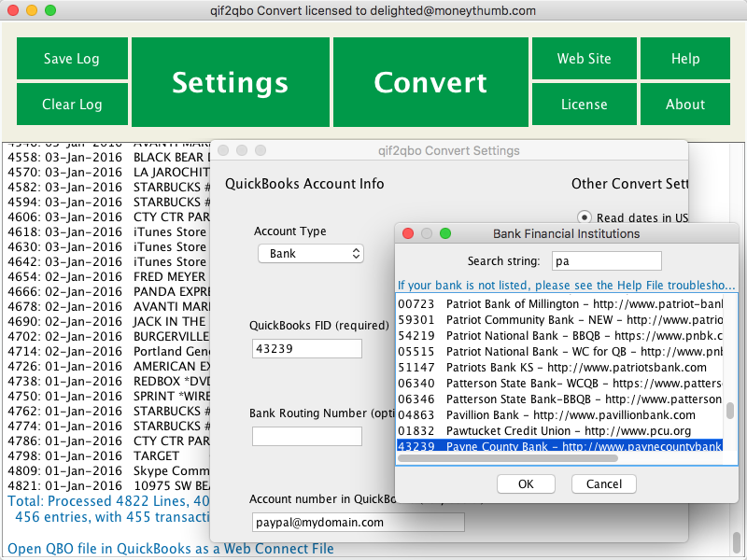Open the bank not listed Help File link

click(567, 286)
